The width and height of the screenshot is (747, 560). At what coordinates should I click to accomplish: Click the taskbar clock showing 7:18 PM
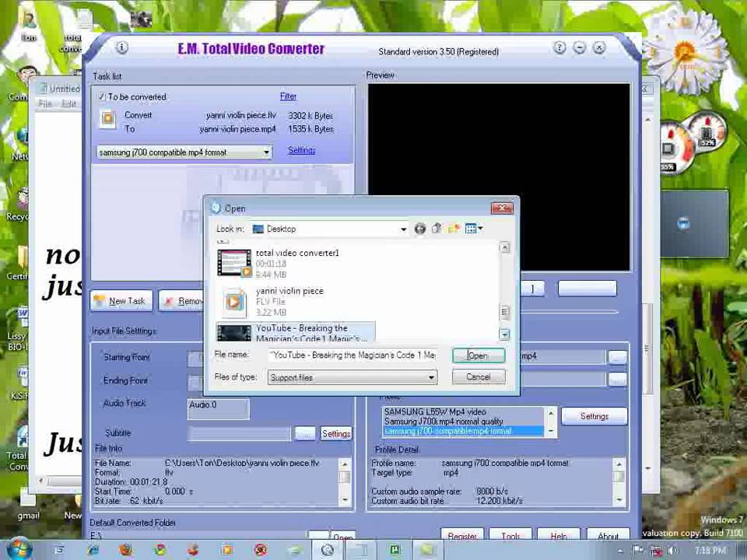[710, 551]
